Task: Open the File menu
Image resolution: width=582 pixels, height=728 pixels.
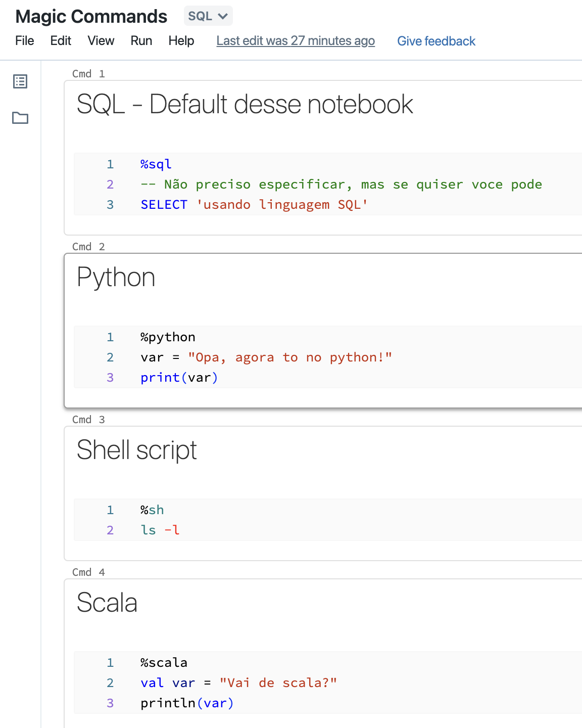Action: click(x=25, y=41)
